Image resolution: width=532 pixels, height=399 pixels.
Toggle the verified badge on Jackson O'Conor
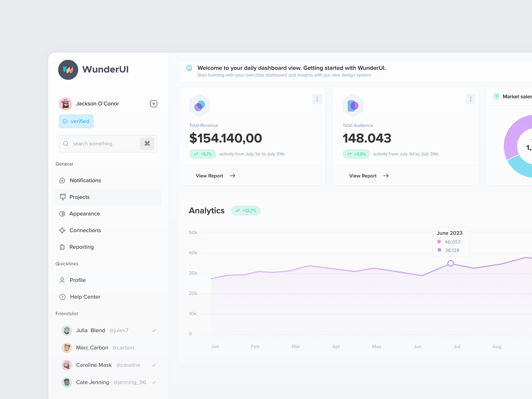pyautogui.click(x=76, y=121)
